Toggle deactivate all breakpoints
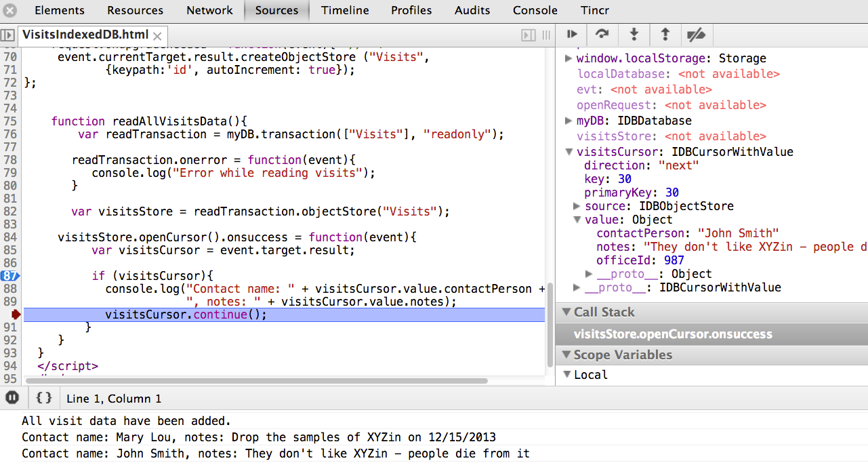This screenshot has height=465, width=868. pos(696,34)
